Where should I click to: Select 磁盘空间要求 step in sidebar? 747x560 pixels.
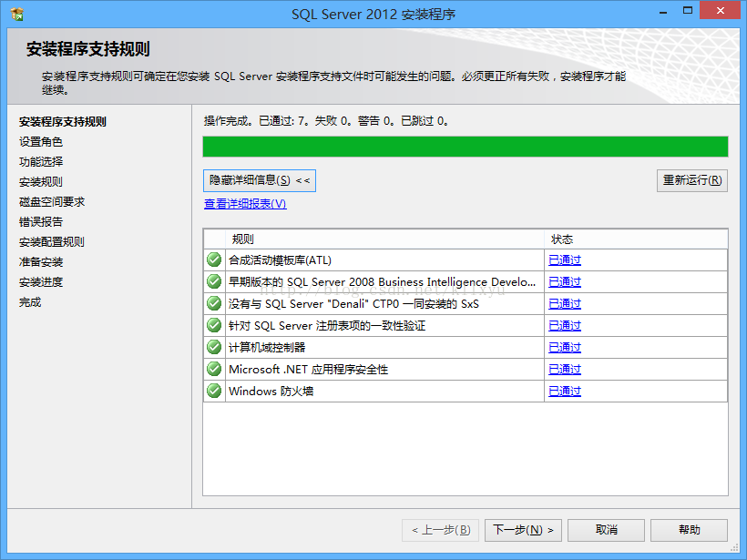pyautogui.click(x=52, y=202)
